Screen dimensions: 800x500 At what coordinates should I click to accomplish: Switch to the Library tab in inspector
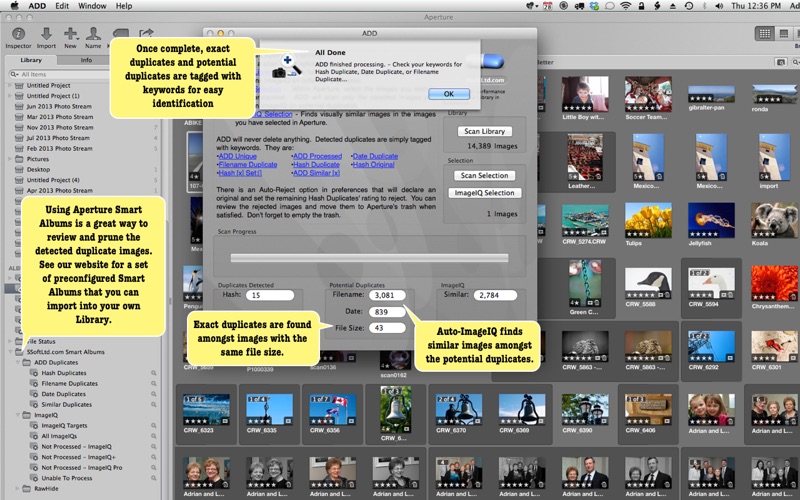coord(31,60)
